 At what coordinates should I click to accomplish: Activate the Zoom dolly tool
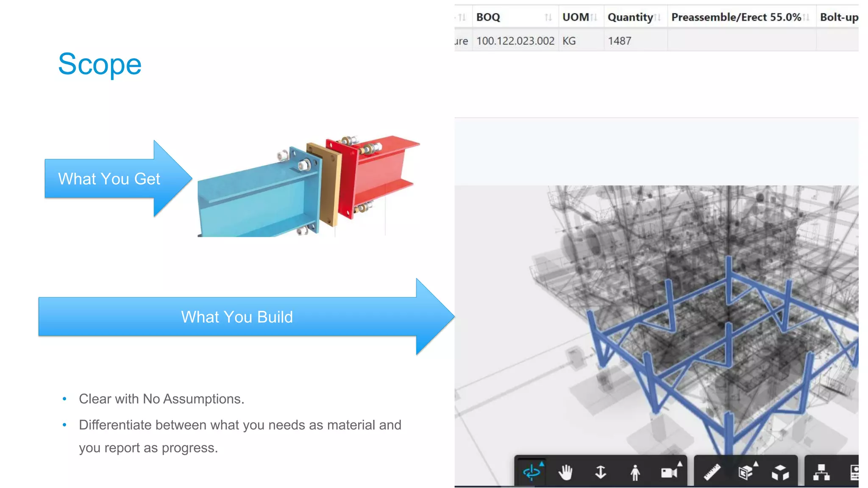600,472
